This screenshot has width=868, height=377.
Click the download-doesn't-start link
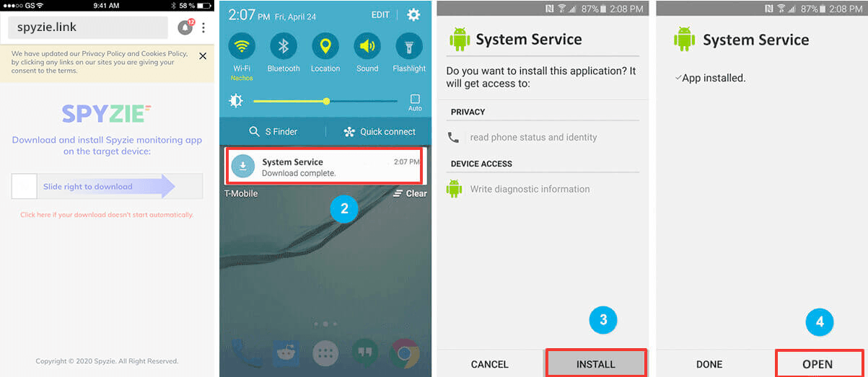click(x=107, y=215)
